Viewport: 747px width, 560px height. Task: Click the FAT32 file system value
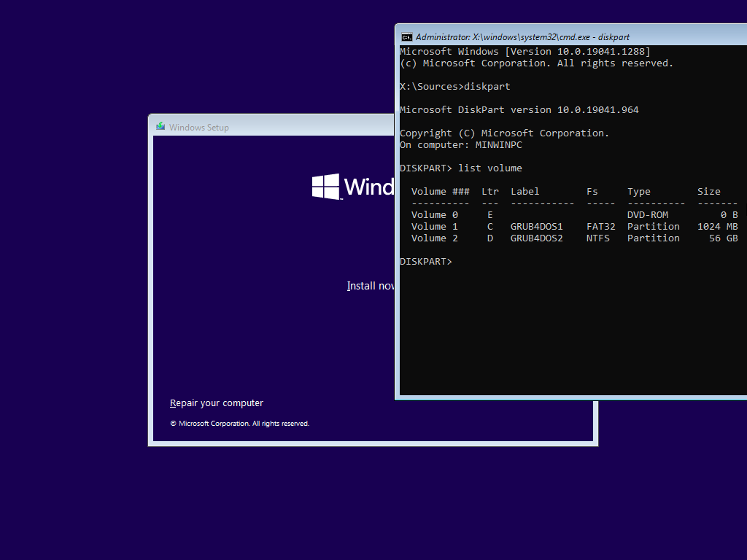(x=601, y=227)
